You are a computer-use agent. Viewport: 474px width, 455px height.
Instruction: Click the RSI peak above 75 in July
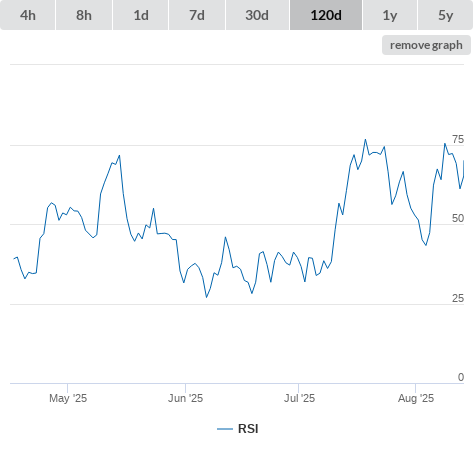(x=365, y=140)
